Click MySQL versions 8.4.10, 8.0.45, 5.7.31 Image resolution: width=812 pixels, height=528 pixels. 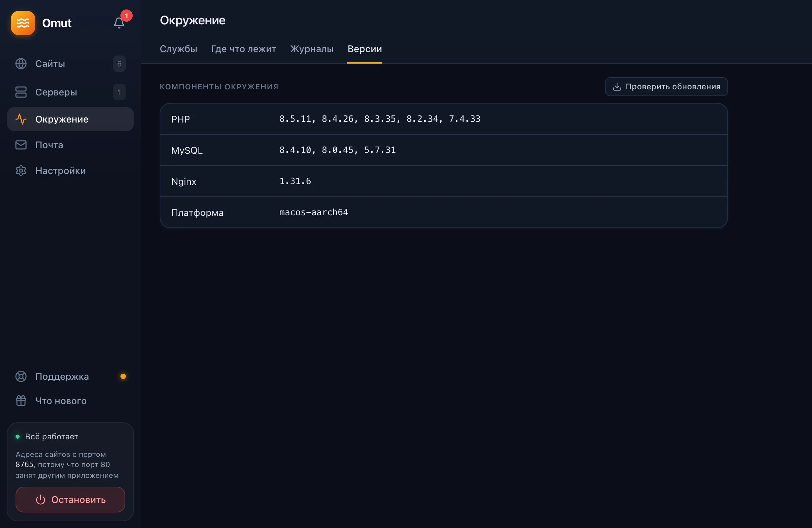click(x=337, y=150)
